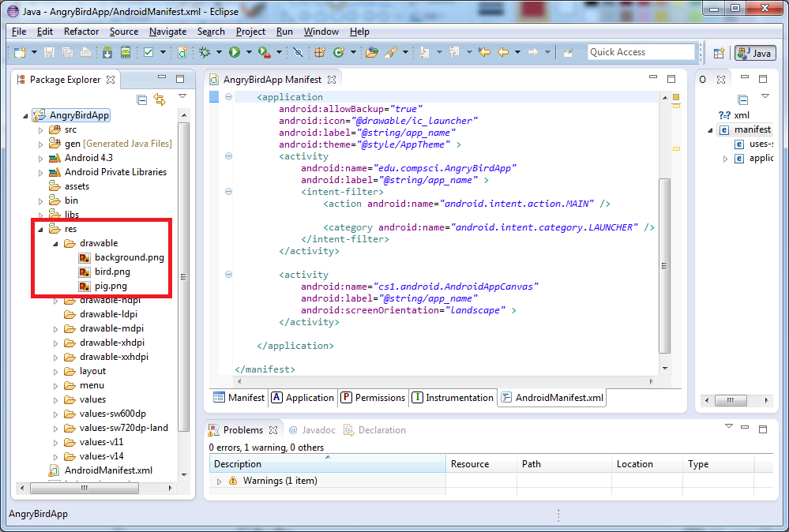Open AndroidManifest.xml in Package Explorer
This screenshot has width=789, height=532.
coord(108,470)
